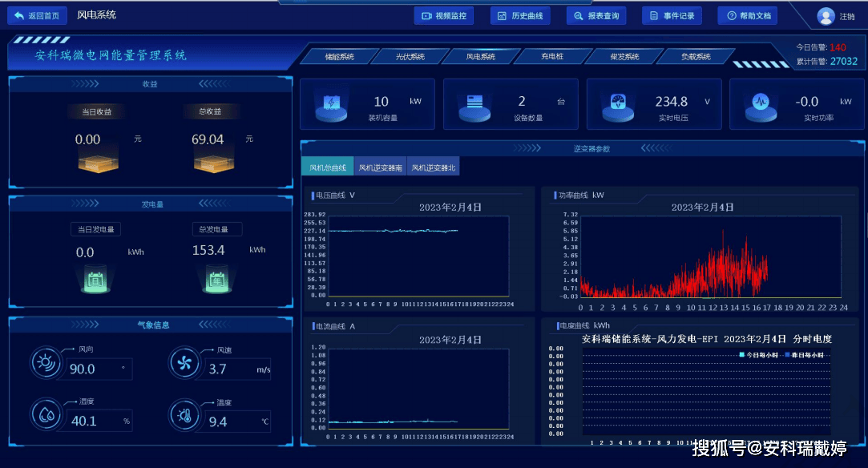Click the temperature thermometer icon

(184, 415)
